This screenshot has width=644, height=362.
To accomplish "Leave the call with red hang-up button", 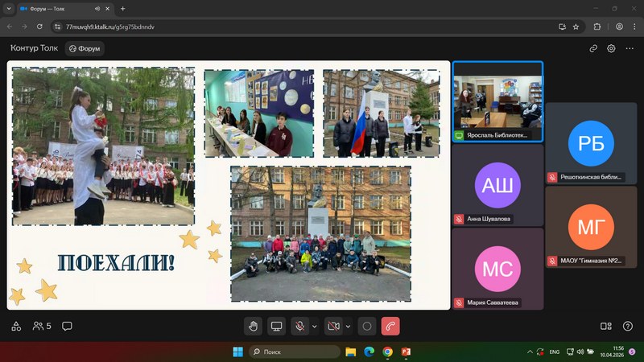I will tap(390, 326).
